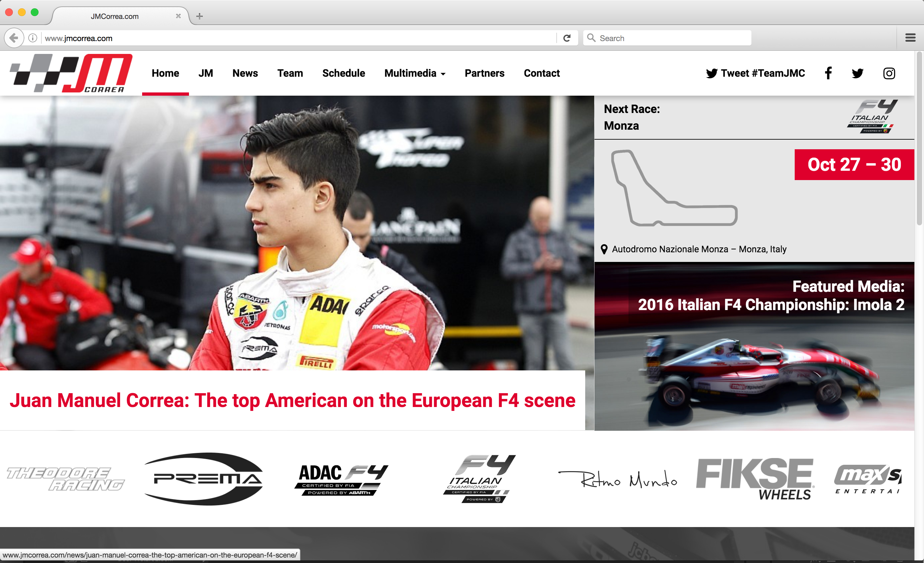Click the site info icon in address bar
This screenshot has height=563, width=924.
pos(33,38)
